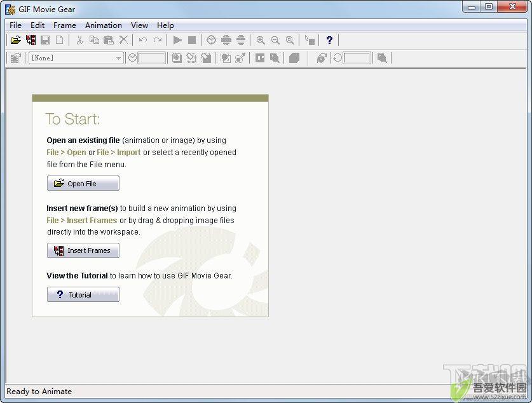Play the animation preview
Viewport: 532px width, 403px height.
(x=177, y=40)
